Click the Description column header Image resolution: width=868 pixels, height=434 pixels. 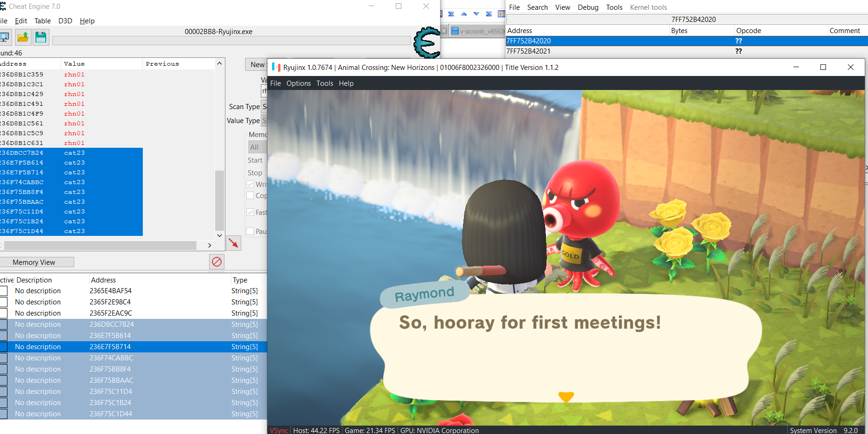[52, 280]
